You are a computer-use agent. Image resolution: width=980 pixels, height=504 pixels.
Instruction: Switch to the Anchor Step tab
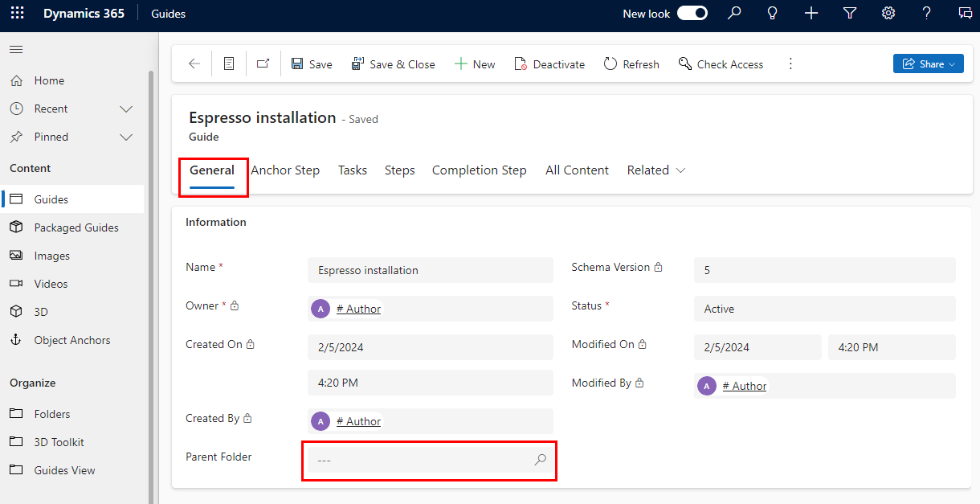tap(285, 170)
